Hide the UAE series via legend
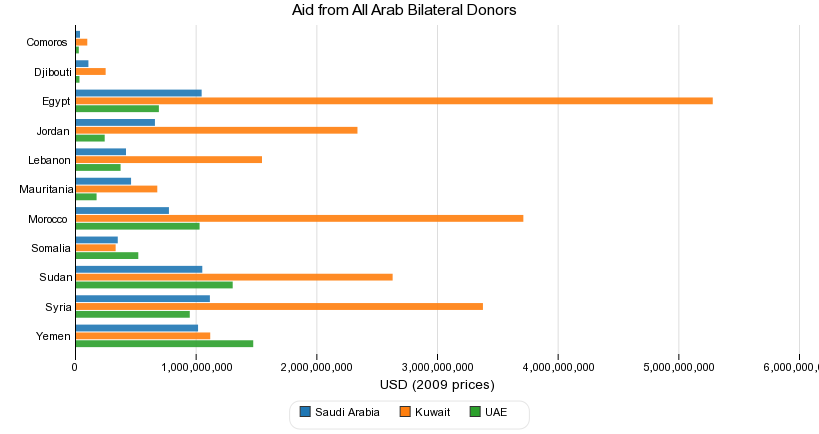Image resolution: width=819 pixels, height=434 pixels. click(496, 412)
